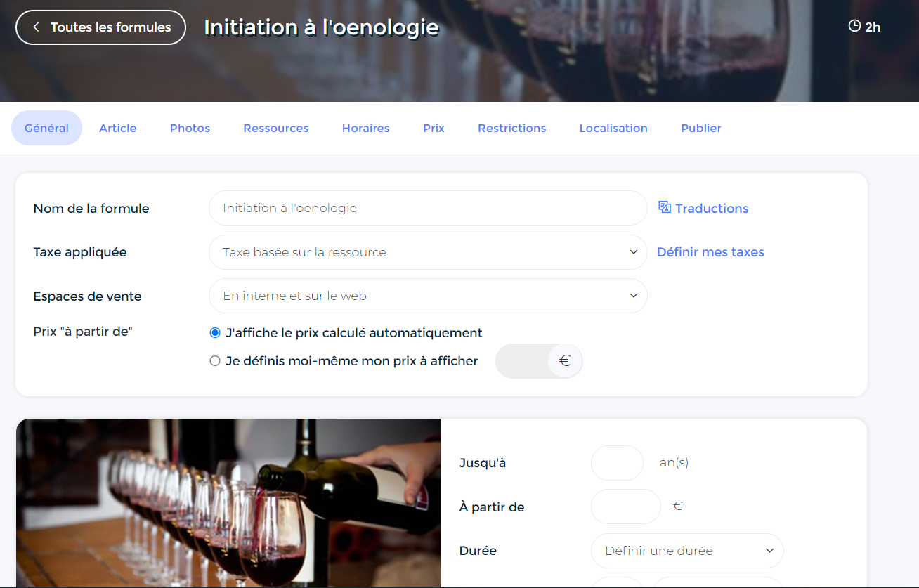
Task: Click the translation icon beside Traductions
Action: coord(665,207)
